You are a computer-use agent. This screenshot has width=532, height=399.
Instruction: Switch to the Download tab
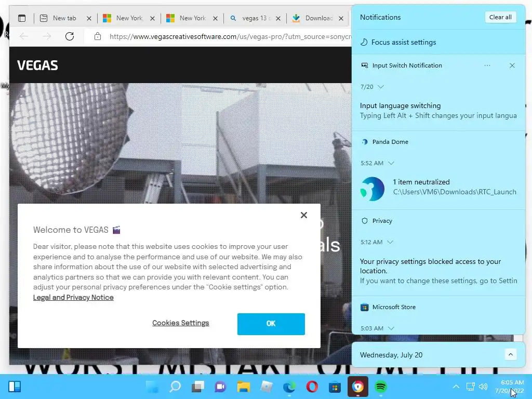point(318,18)
